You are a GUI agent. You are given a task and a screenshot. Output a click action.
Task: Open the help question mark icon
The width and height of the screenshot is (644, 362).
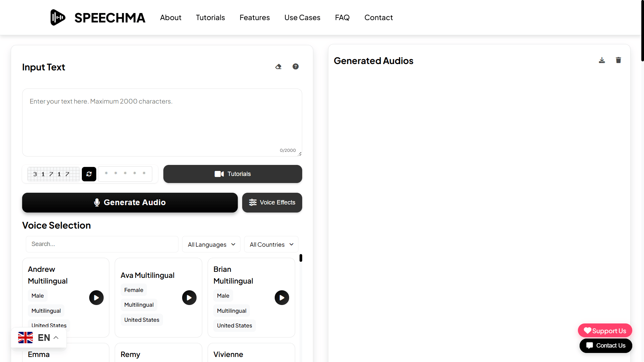tap(296, 67)
